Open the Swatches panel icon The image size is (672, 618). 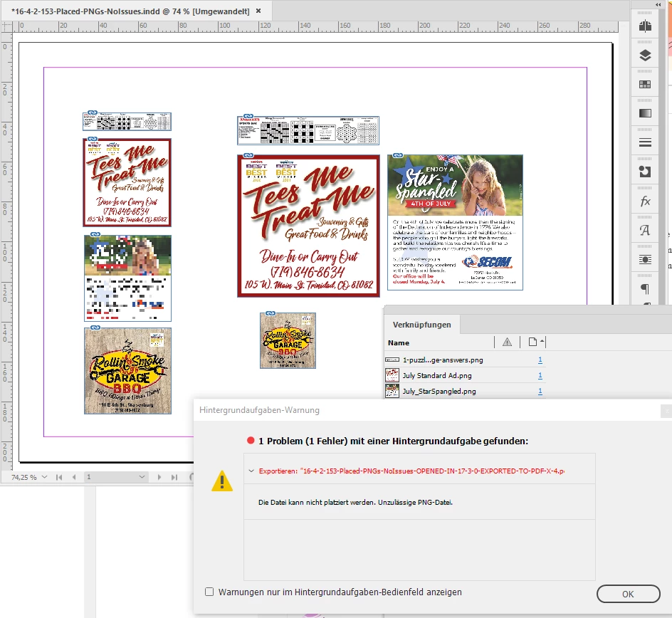tap(645, 85)
